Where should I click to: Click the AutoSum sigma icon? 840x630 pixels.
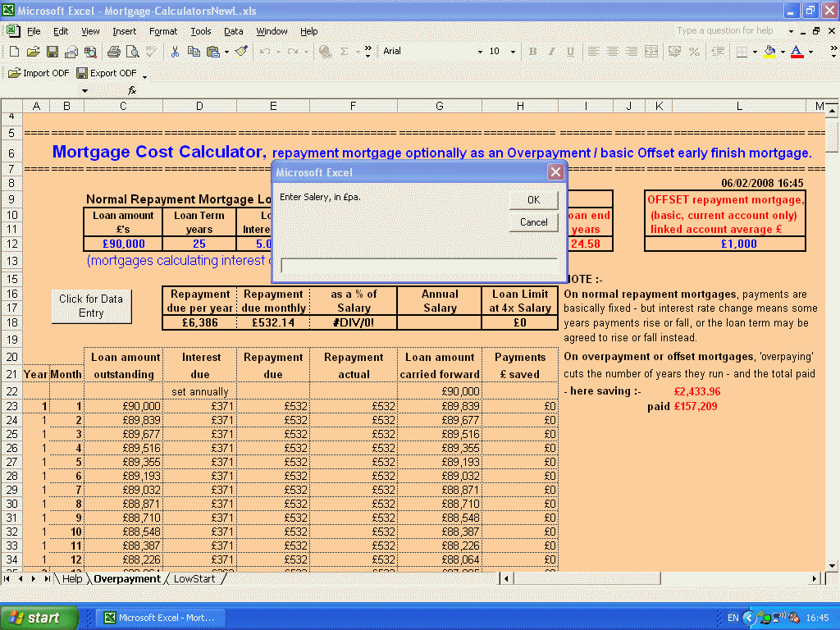344,52
